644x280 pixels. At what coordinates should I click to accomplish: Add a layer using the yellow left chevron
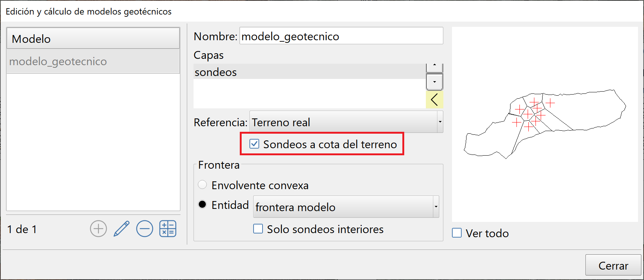click(x=434, y=99)
